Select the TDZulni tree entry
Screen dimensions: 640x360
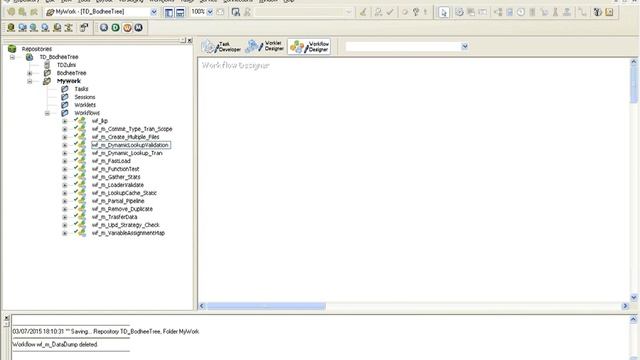pyautogui.click(x=66, y=65)
